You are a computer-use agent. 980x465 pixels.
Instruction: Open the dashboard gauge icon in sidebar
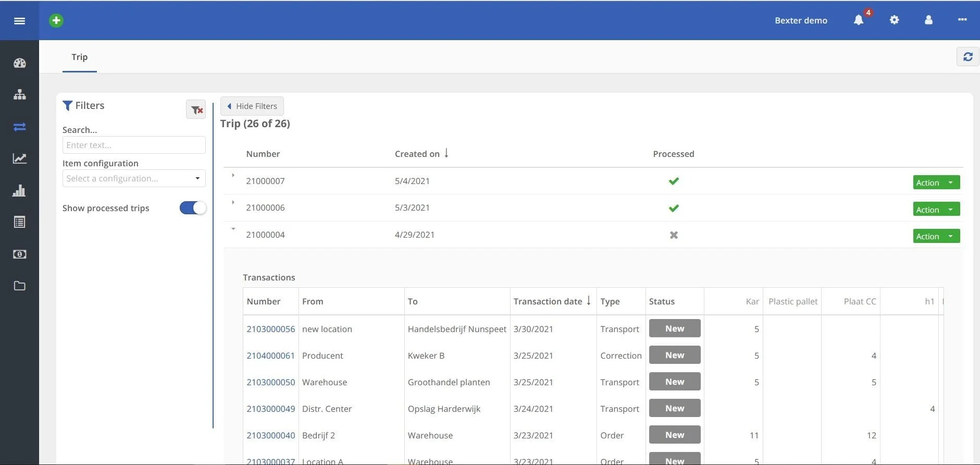pyautogui.click(x=19, y=63)
